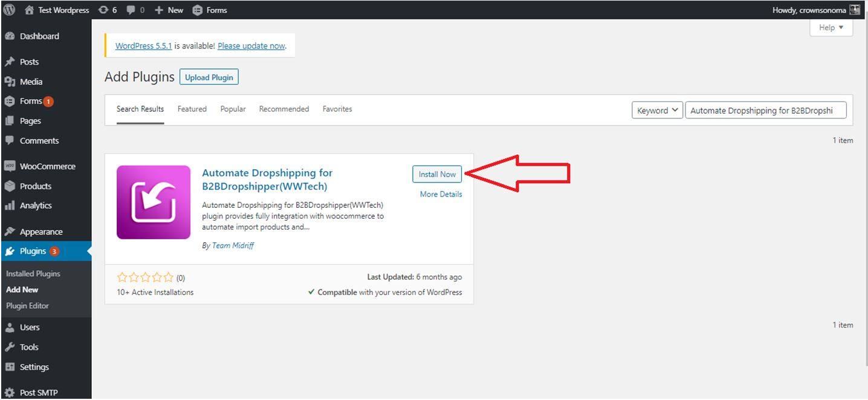The height and width of the screenshot is (400, 868).
Task: Click the Install Now button
Action: pyautogui.click(x=437, y=174)
